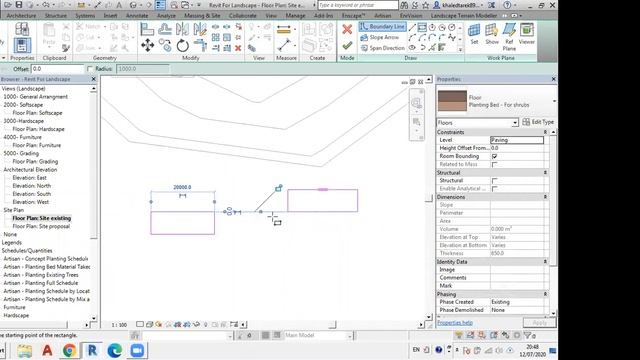Click the Type Properties icon above Properties

pyautogui.click(x=22, y=29)
